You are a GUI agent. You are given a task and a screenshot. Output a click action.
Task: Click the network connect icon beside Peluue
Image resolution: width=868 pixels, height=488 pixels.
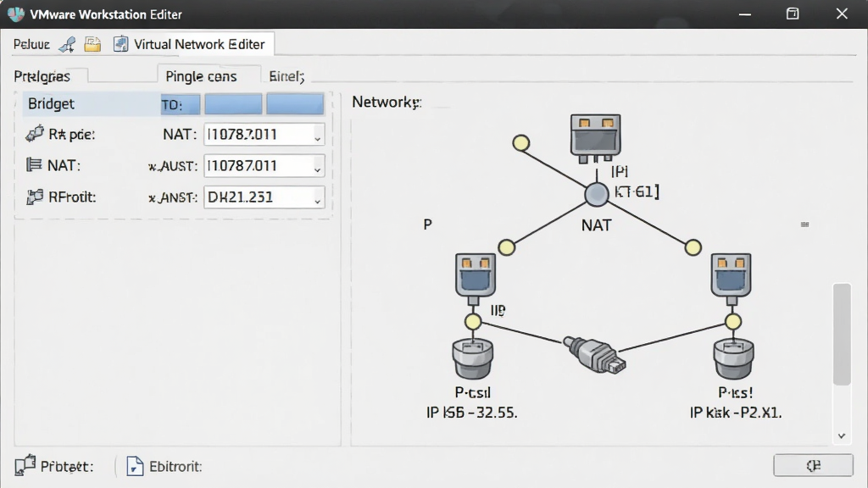tap(67, 44)
